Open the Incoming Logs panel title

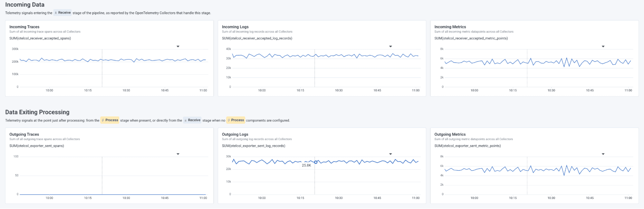point(235,27)
